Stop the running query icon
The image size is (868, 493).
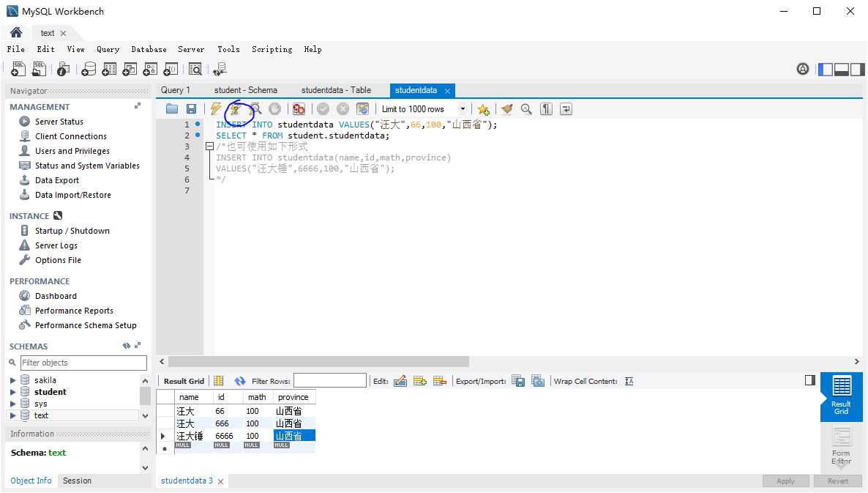point(274,109)
